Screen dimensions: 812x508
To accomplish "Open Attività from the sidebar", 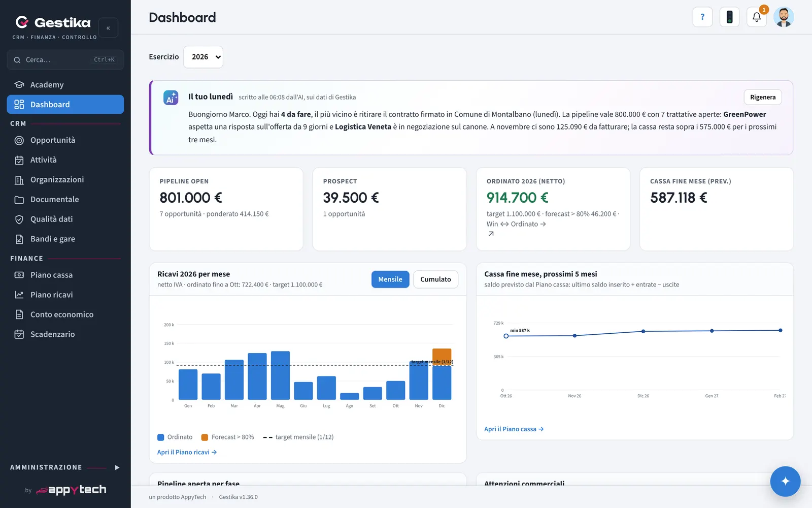I will pyautogui.click(x=65, y=160).
